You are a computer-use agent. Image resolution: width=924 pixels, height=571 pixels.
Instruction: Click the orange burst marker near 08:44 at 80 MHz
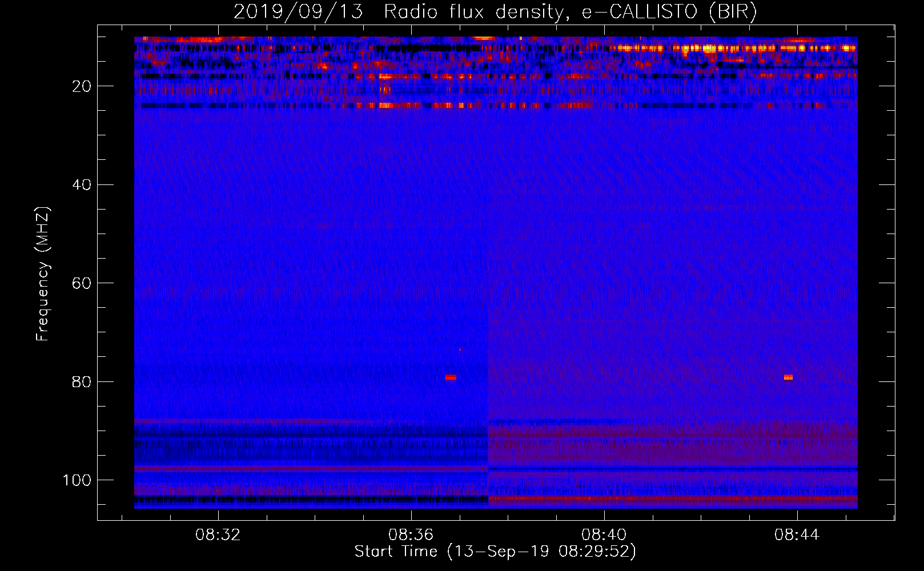coord(788,377)
